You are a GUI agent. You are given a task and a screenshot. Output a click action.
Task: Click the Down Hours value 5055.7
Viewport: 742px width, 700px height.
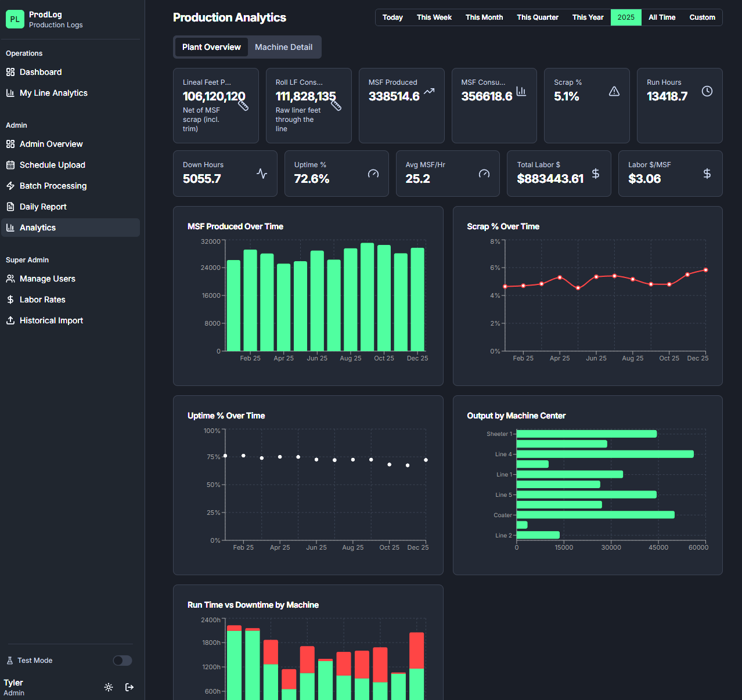pyautogui.click(x=202, y=179)
